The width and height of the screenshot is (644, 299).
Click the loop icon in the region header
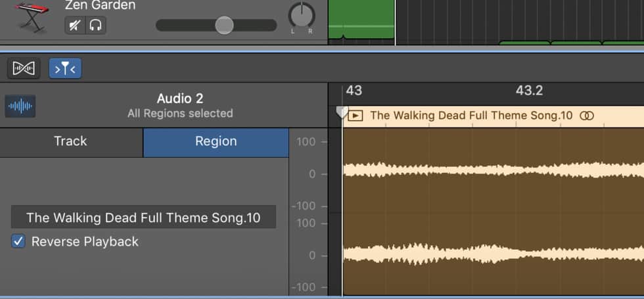pos(586,116)
